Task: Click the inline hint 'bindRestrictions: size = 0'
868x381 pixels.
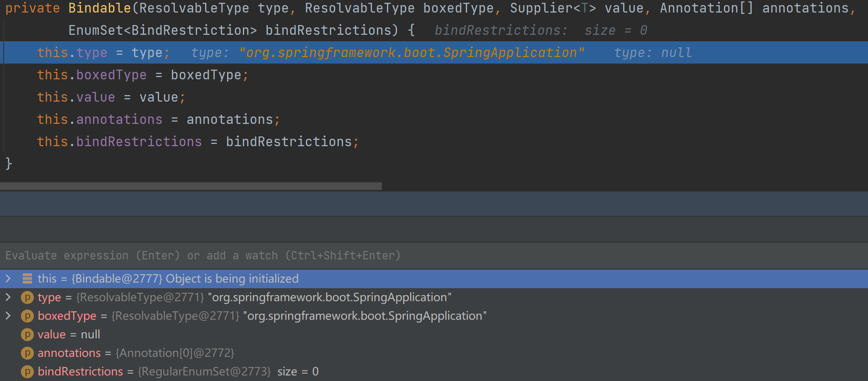Action: (x=541, y=30)
